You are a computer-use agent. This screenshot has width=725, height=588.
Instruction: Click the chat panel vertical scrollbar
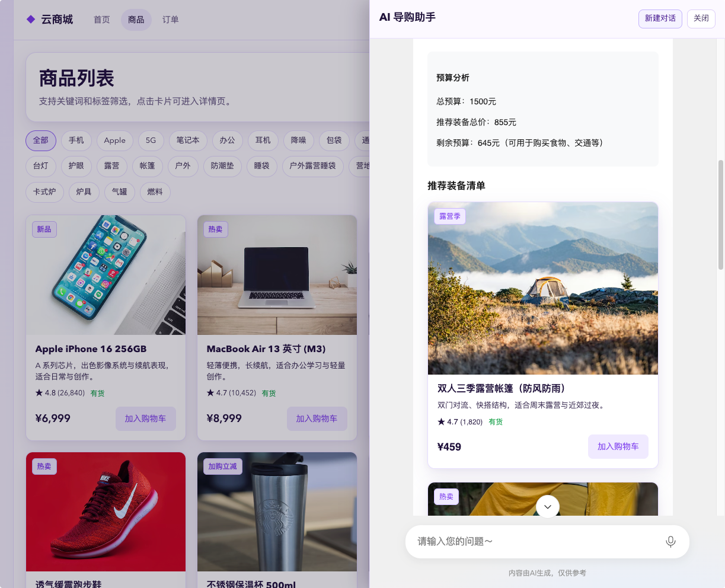point(721,215)
